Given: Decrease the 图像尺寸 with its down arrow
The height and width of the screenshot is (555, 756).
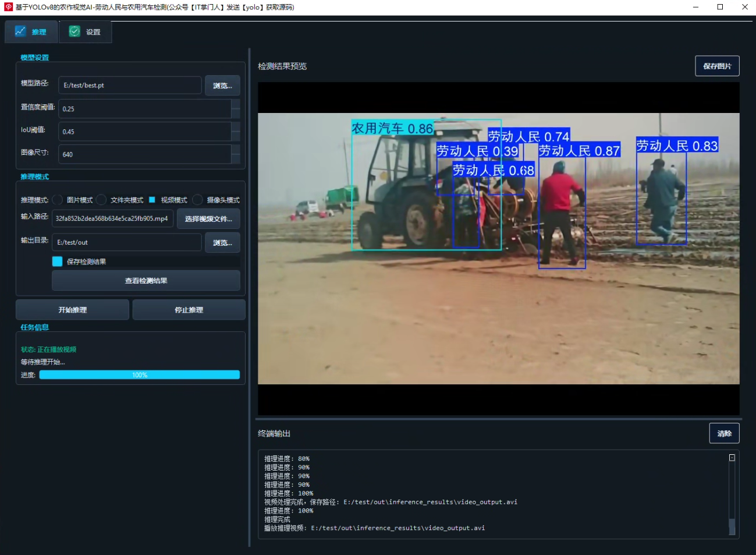Looking at the screenshot, I should click(236, 158).
